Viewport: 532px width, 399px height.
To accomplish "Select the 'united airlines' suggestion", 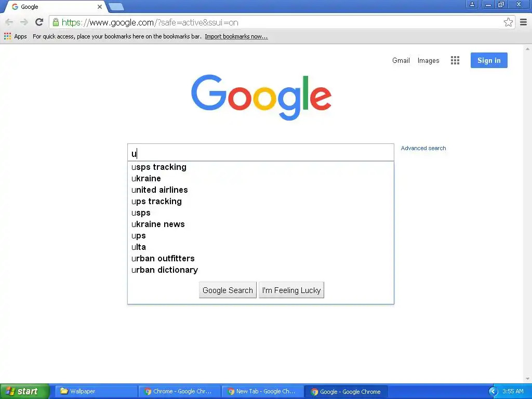I will point(261,190).
